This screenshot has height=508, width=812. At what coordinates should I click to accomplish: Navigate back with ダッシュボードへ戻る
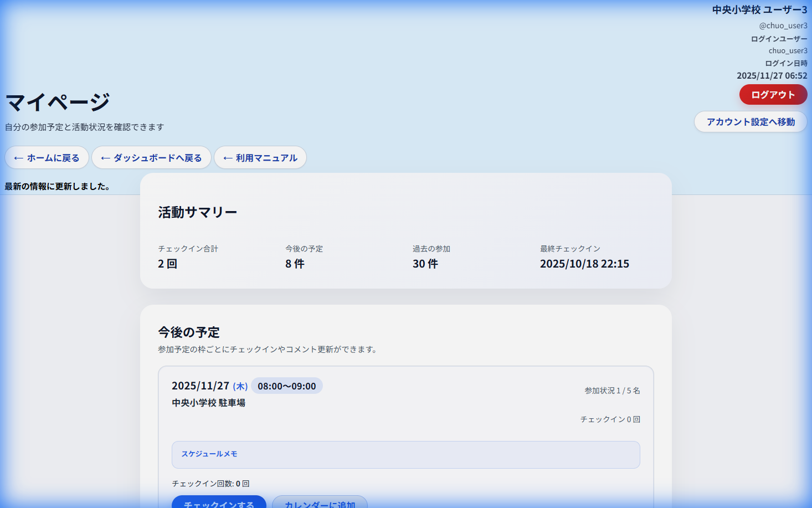tap(151, 157)
